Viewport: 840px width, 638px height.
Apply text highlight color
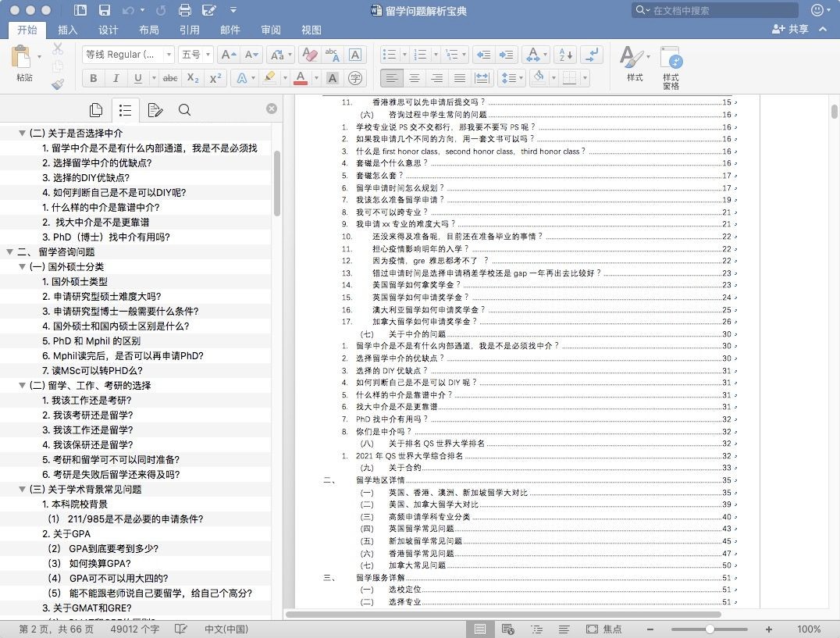point(270,77)
